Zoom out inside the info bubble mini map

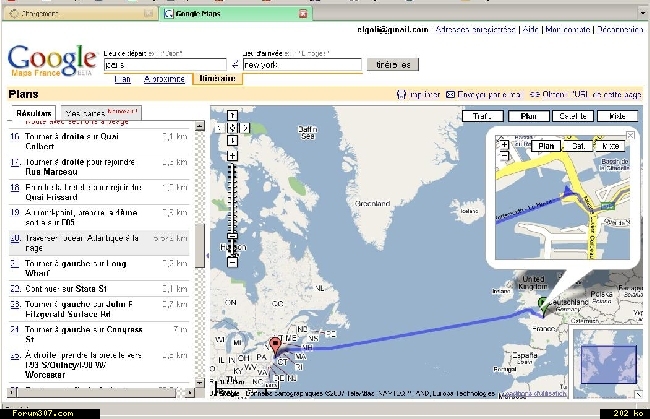click(x=504, y=156)
